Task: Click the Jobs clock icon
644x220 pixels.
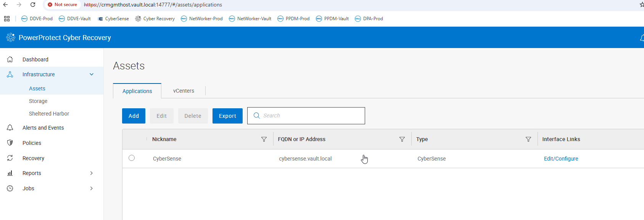Action: click(10, 188)
